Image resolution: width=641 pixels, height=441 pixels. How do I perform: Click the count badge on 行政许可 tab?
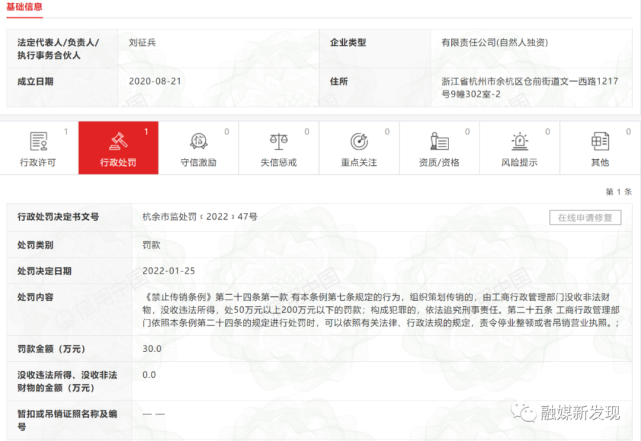click(66, 131)
